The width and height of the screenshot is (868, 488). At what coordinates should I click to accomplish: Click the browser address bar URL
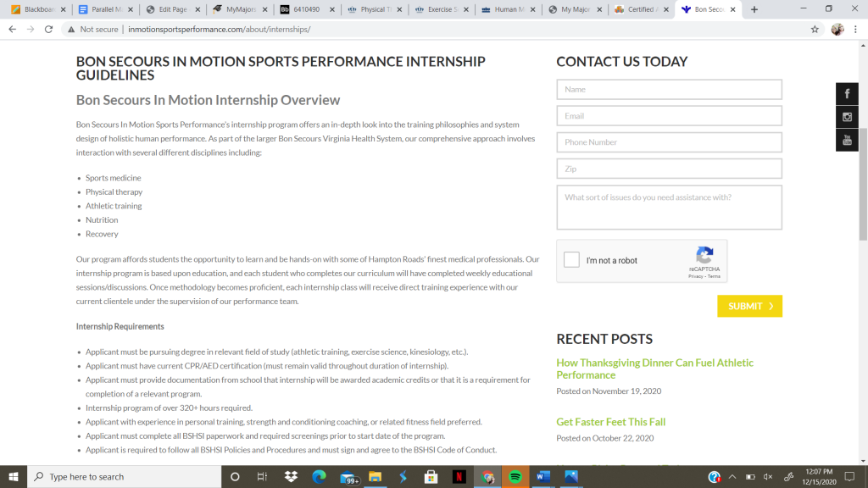220,30
